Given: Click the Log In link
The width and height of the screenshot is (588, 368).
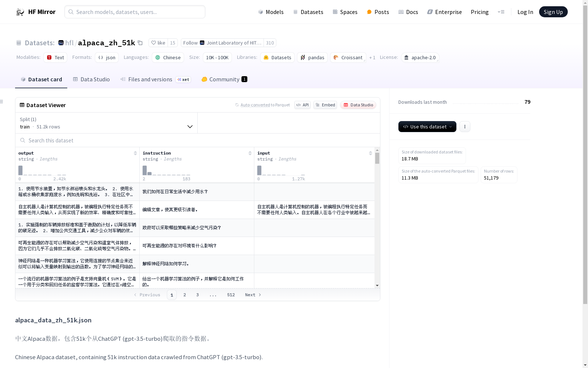Looking at the screenshot, I should coord(525,12).
